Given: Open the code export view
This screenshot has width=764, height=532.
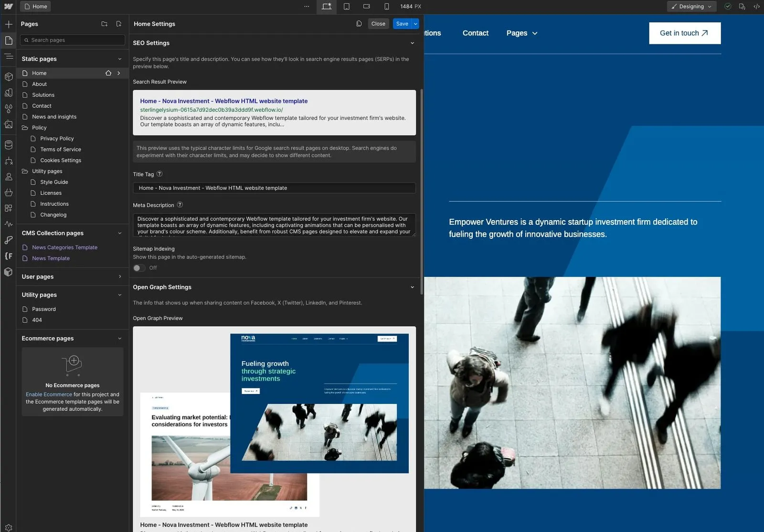Looking at the screenshot, I should click(x=756, y=6).
